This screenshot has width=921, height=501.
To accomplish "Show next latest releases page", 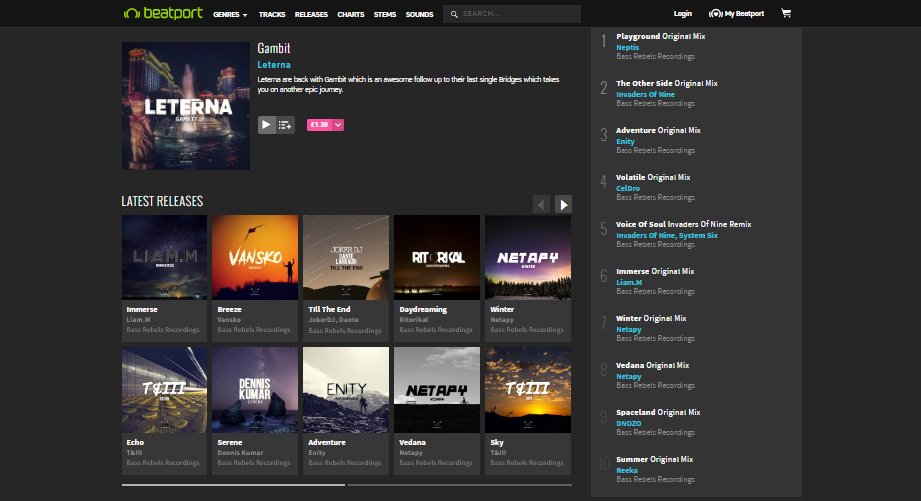I will (x=563, y=204).
